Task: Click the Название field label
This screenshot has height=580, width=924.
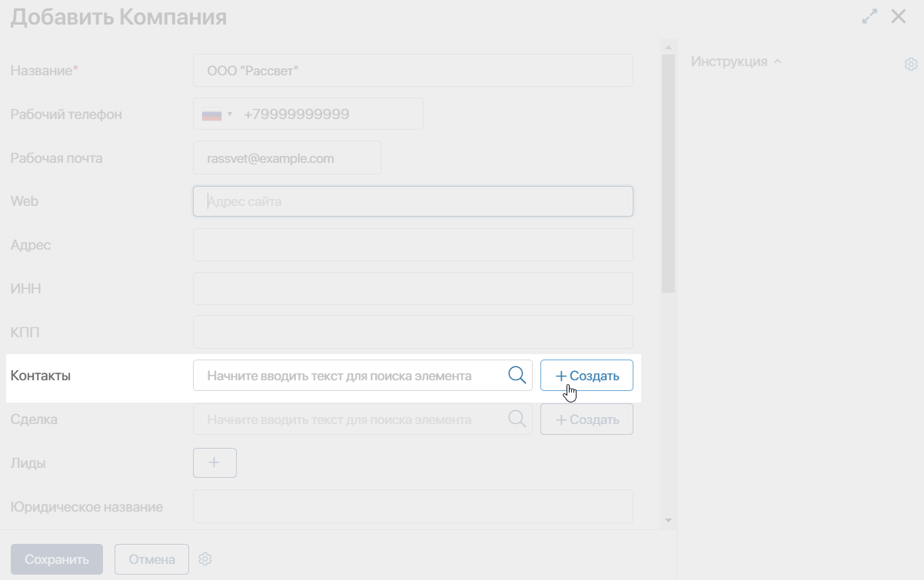Action: [x=45, y=71]
